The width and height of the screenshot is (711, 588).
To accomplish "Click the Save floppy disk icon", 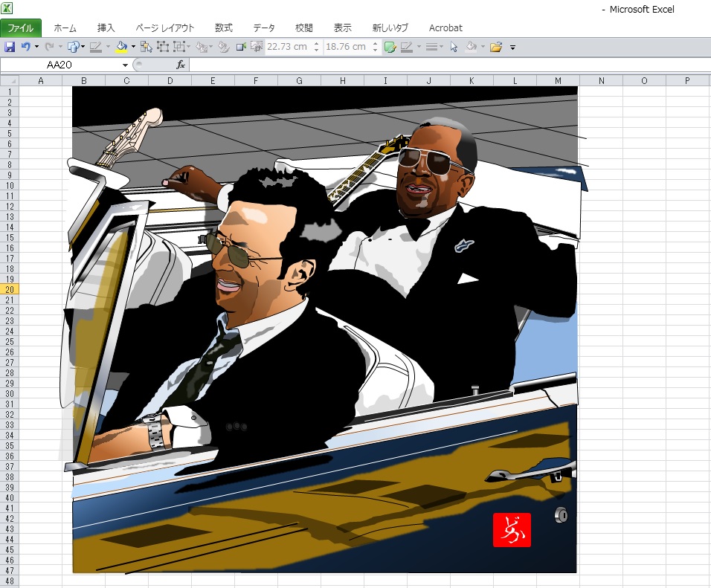I will pyautogui.click(x=9, y=47).
